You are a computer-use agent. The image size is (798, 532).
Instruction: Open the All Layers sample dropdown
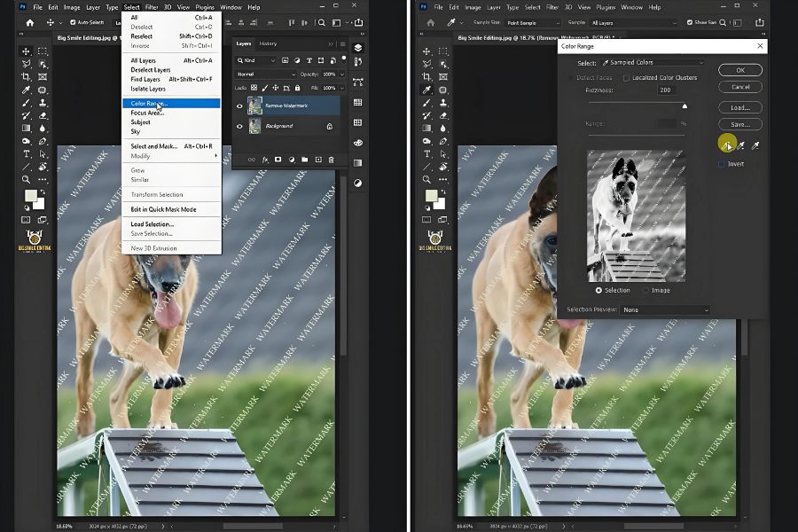pos(634,23)
